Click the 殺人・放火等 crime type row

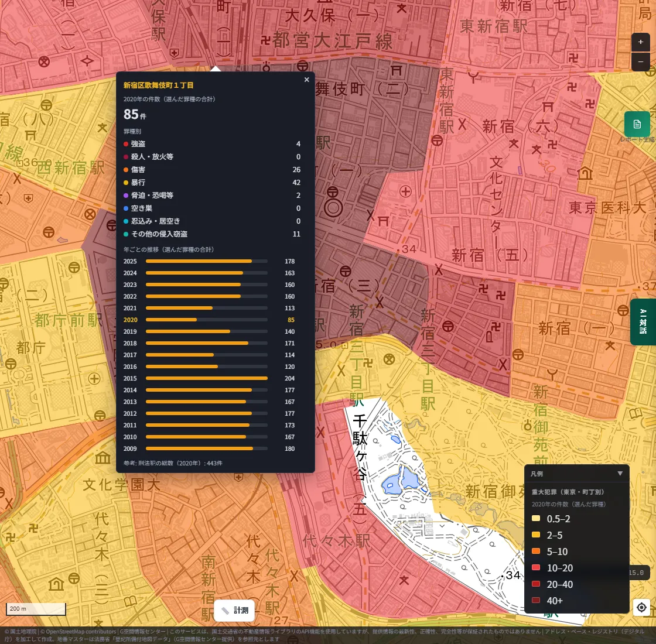(x=212, y=157)
